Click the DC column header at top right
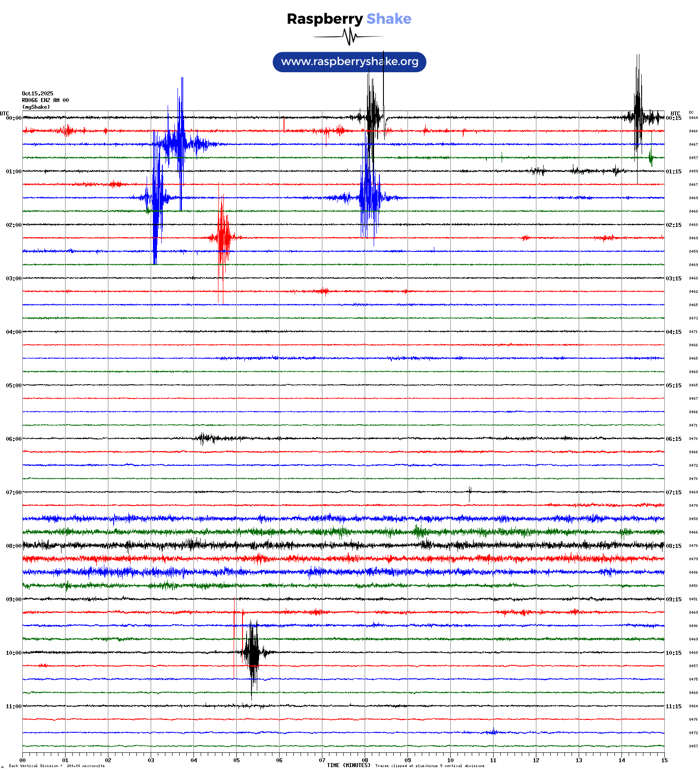The width and height of the screenshot is (700, 772). coord(691,112)
